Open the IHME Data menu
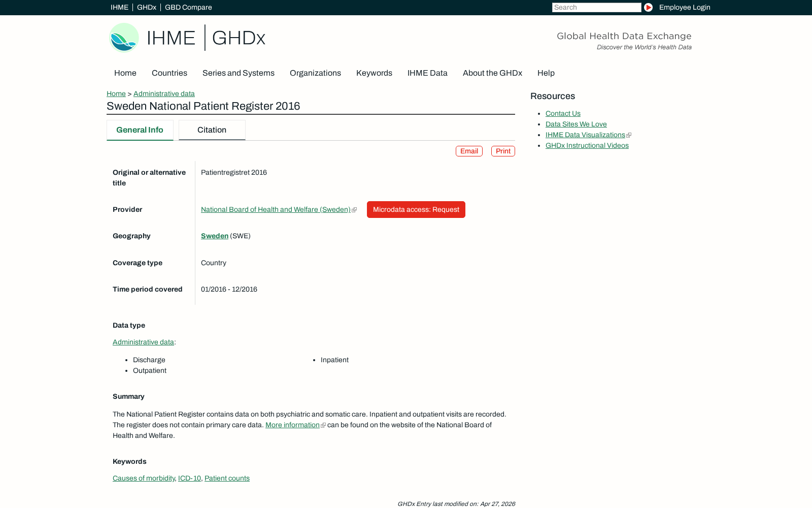Viewport: 812px width, 508px height. 427,73
